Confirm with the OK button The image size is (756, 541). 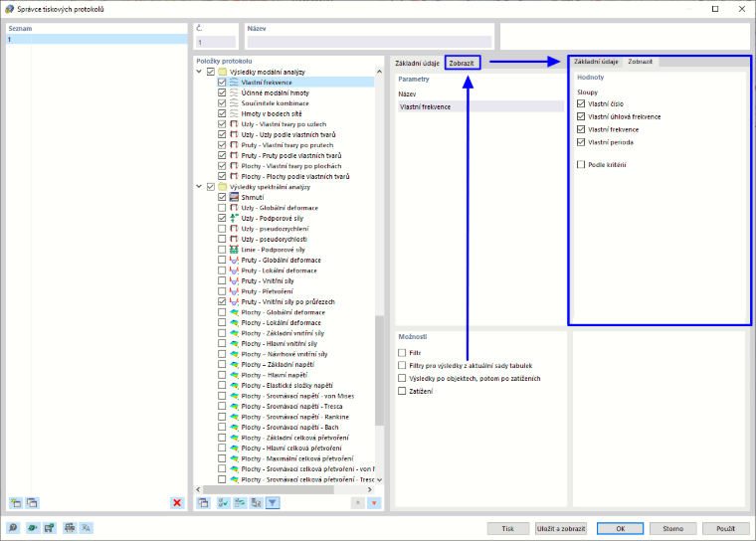pos(620,528)
